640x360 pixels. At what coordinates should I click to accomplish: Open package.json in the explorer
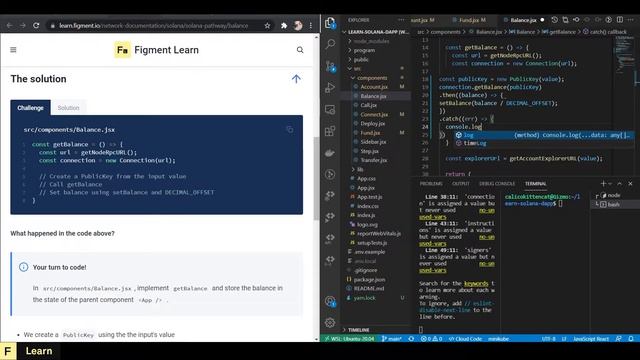pyautogui.click(x=369, y=280)
